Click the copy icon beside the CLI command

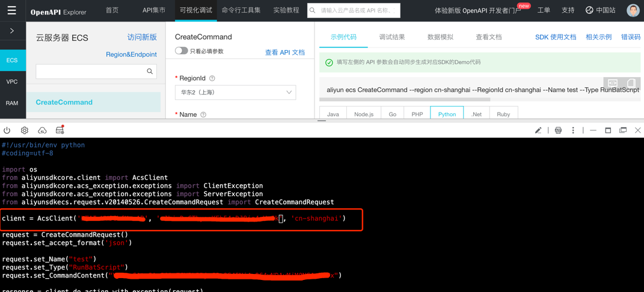pos(631,83)
